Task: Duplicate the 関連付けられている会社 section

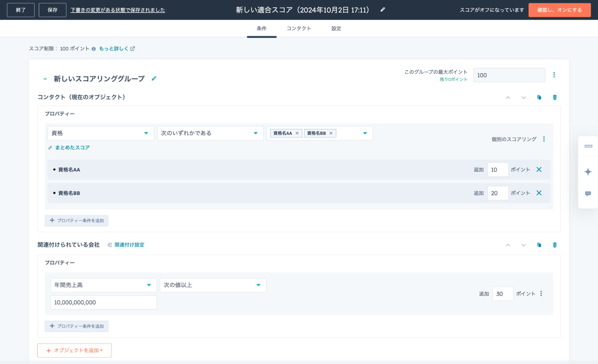Action: coord(539,245)
